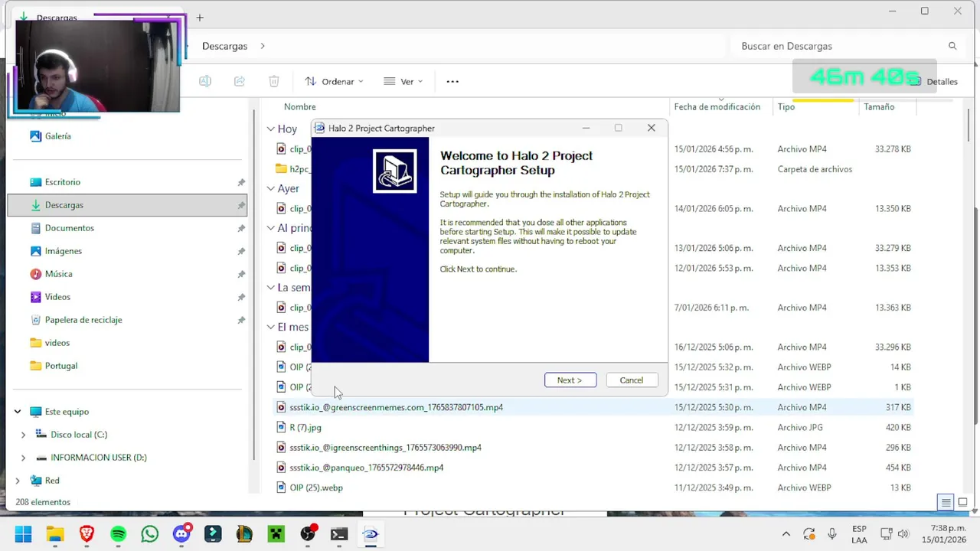Collapse the Ayer file group
Viewport: 980px width, 551px height.
tap(270, 188)
